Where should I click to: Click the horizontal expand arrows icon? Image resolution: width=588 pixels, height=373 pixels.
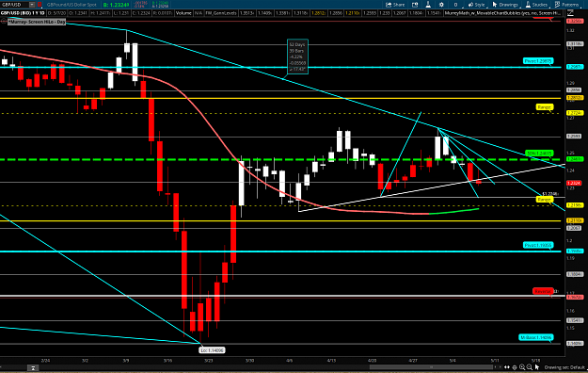click(507, 367)
